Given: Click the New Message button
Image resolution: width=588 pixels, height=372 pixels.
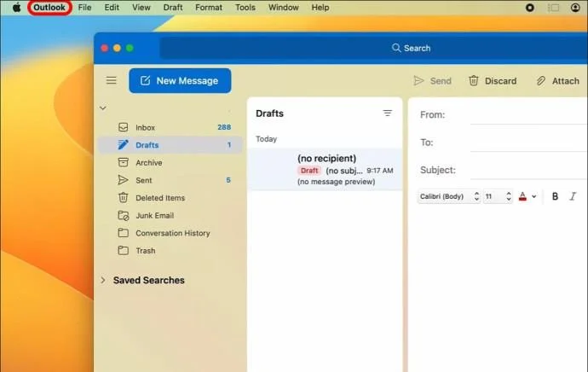Looking at the screenshot, I should tap(180, 81).
